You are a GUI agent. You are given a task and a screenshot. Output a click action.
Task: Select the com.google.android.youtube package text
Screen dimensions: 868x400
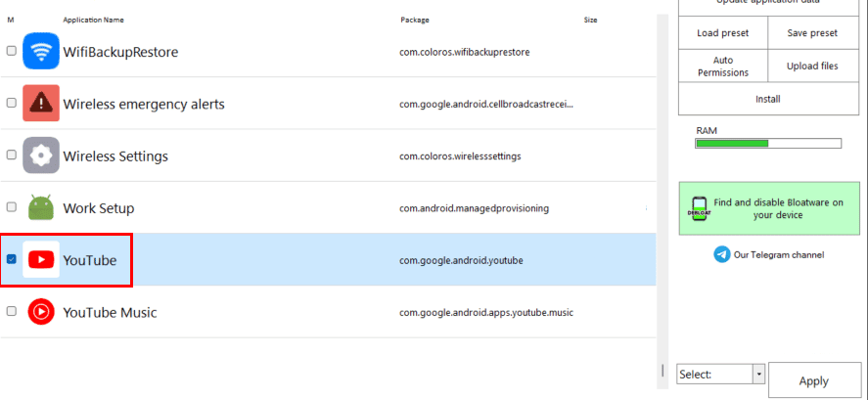point(461,260)
